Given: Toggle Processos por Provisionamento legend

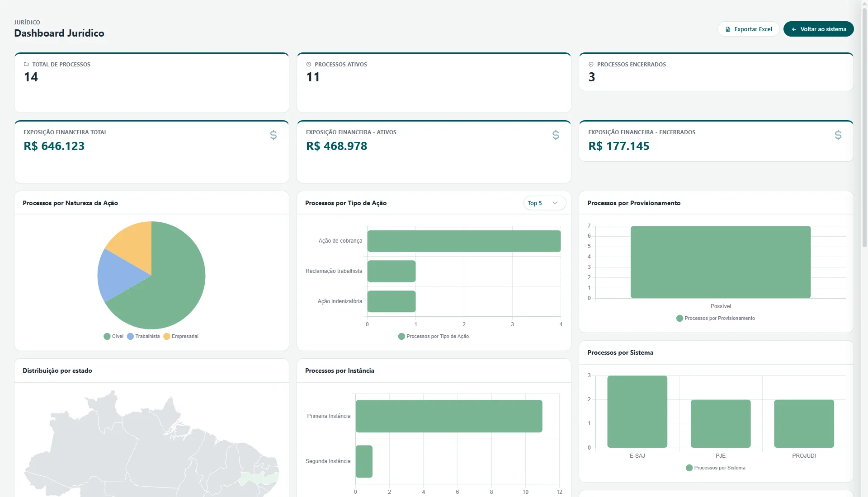Looking at the screenshot, I should (716, 318).
